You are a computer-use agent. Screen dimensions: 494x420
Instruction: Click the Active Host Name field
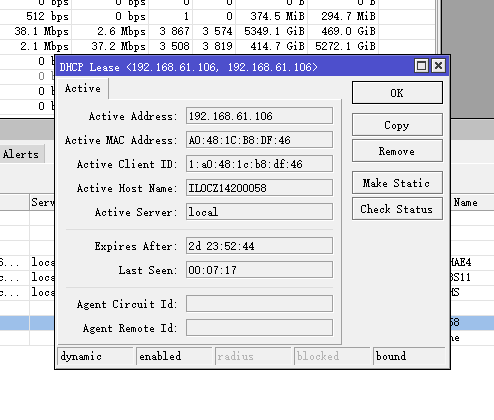click(259, 188)
